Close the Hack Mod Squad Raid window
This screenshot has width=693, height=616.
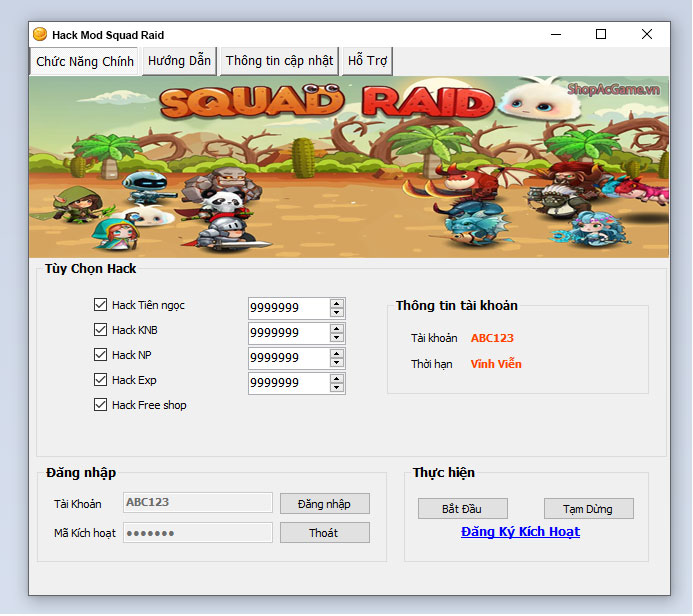point(647,34)
